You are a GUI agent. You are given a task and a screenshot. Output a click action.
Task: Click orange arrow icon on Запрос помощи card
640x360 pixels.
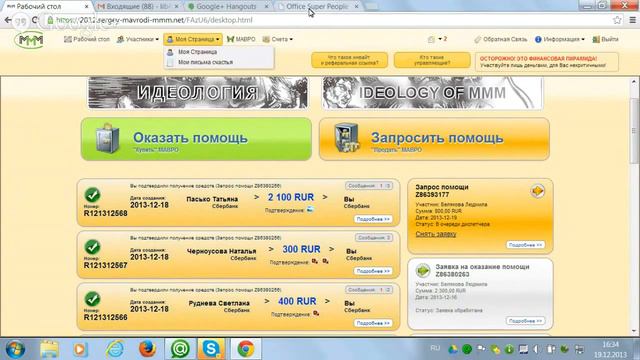[537, 191]
